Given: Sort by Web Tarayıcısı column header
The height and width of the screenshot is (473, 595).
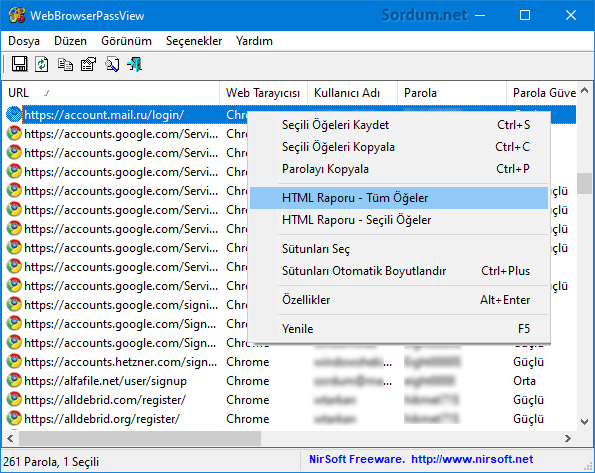Looking at the screenshot, I should coord(263,93).
